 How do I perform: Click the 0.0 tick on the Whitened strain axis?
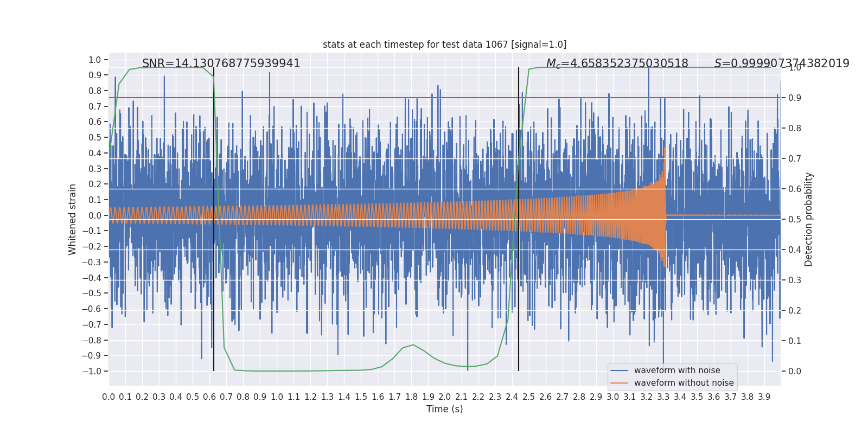(95, 215)
